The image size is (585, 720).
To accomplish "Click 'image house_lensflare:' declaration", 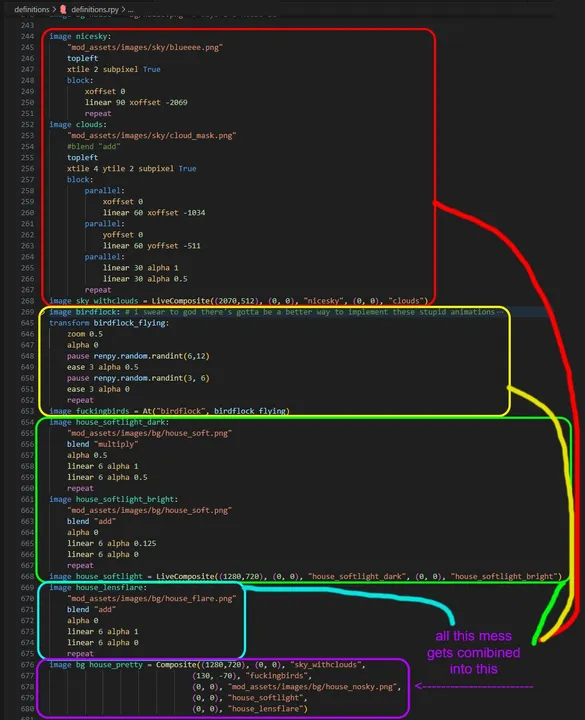I will (98, 587).
